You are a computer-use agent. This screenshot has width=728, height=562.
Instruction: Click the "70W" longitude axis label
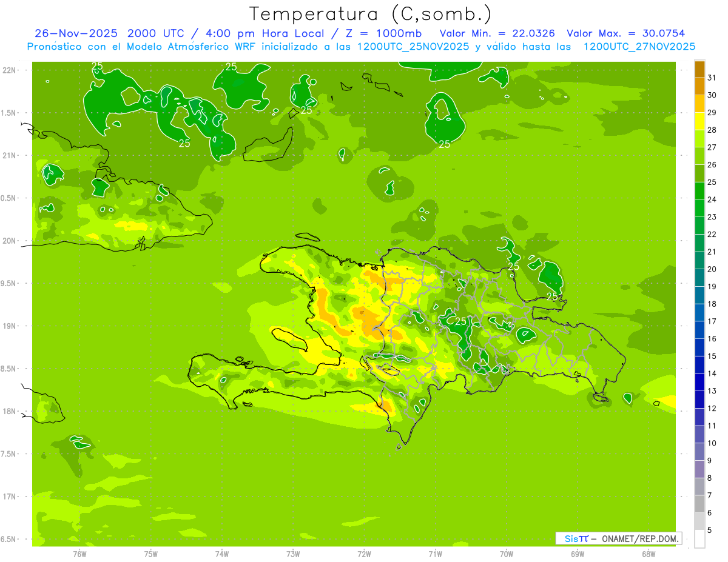coord(507,554)
